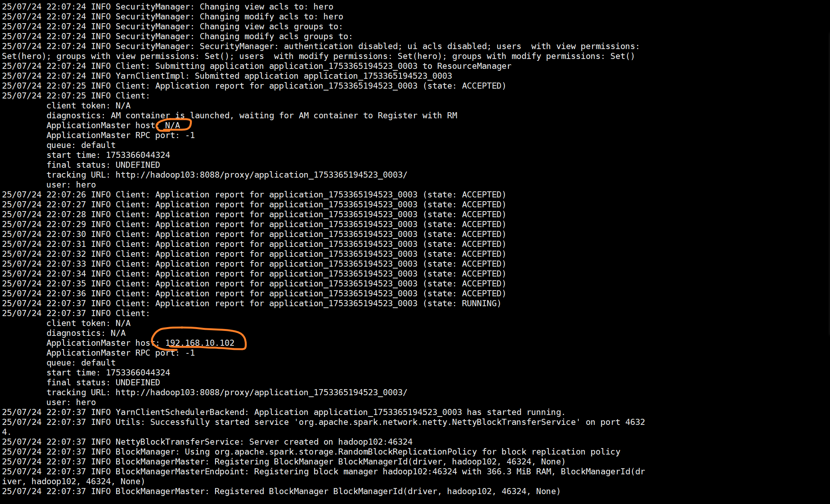Viewport: 830px width, 504px height.
Task: Click the circled N/A ApplicationMaster host value
Action: (x=172, y=126)
